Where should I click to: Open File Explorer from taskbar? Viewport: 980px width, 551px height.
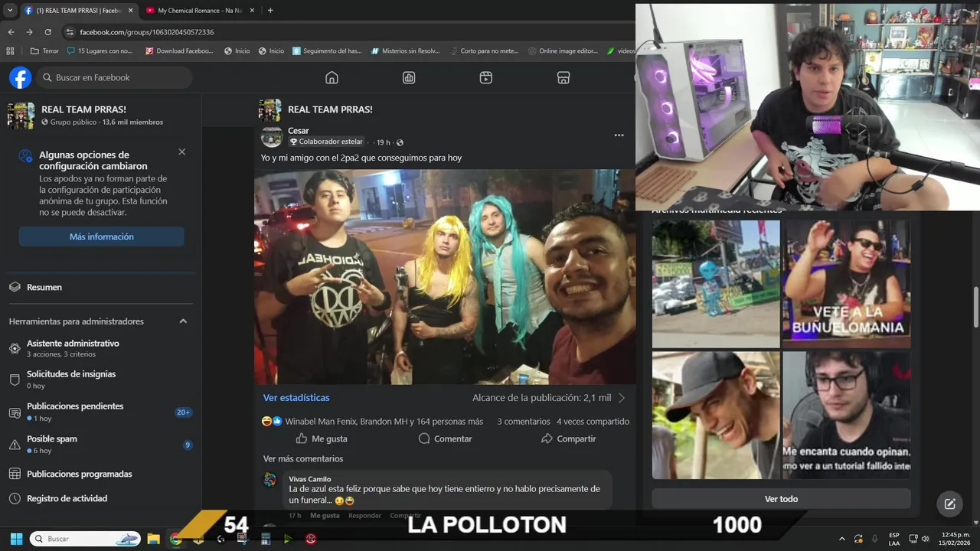(153, 539)
